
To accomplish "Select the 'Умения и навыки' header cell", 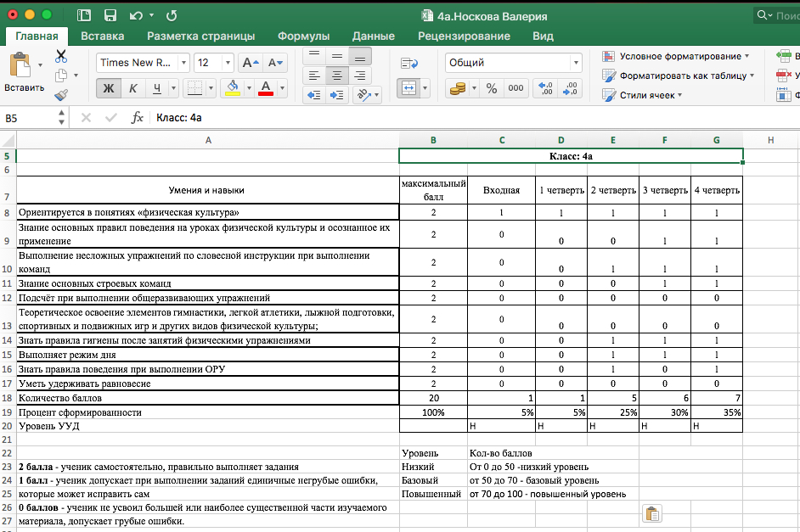I will 208,190.
